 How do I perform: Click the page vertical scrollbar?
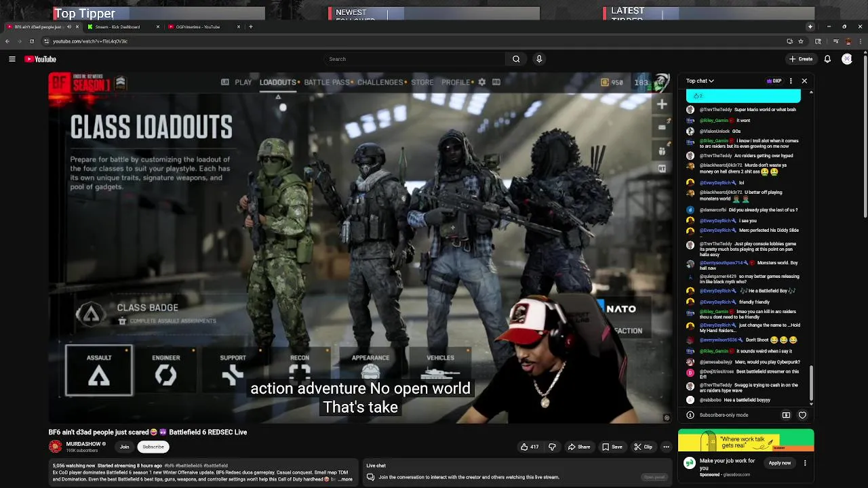[865, 136]
